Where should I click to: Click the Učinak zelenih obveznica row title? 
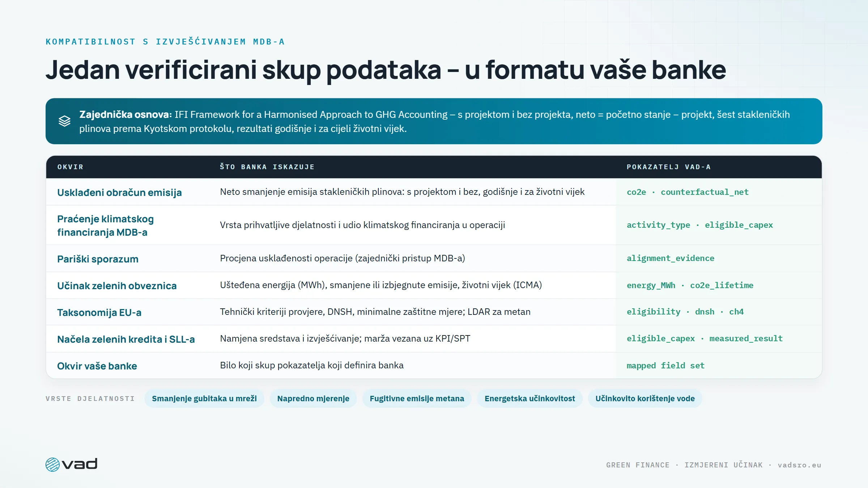(x=117, y=286)
